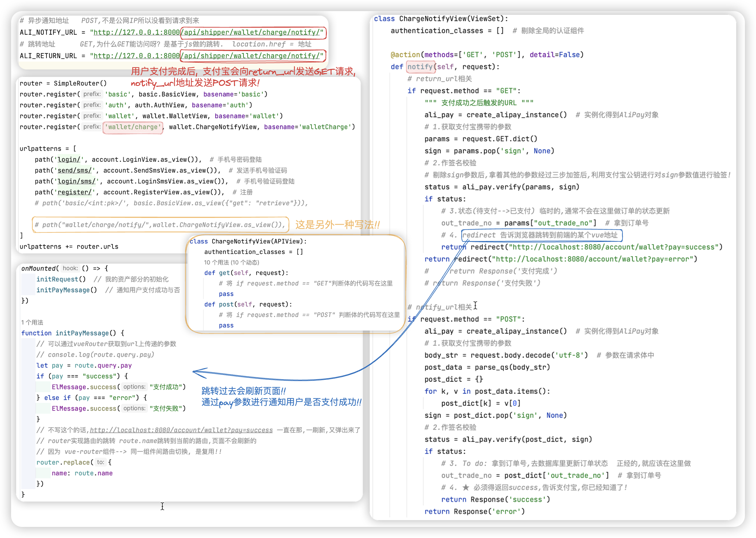
Task: Open localhost:8080 wallet?pay=success link in Vue comment
Action: [x=181, y=430]
